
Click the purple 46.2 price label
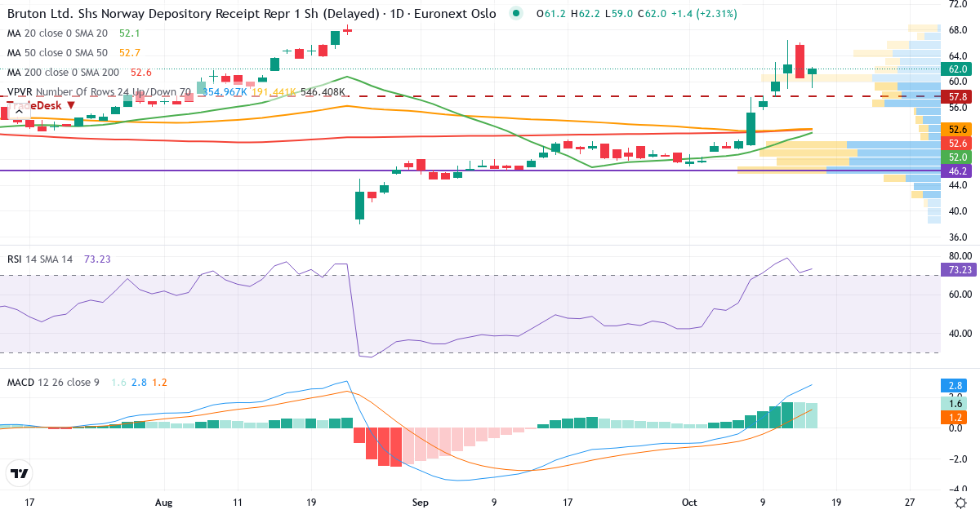[x=955, y=171]
